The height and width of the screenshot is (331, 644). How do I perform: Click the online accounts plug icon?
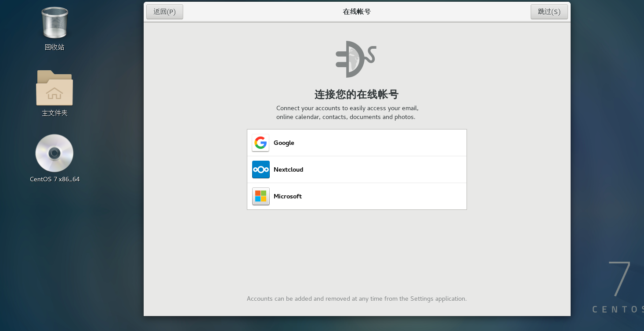tap(356, 59)
